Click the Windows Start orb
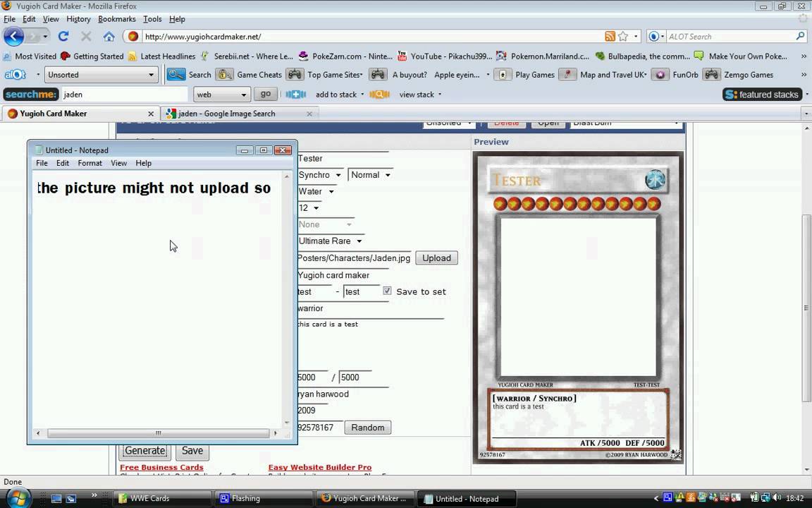Screen dimensions: 812x508 [18, 498]
